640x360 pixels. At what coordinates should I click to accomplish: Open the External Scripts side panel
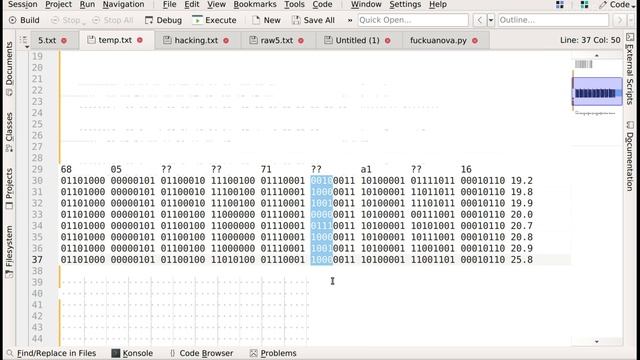(x=630, y=69)
